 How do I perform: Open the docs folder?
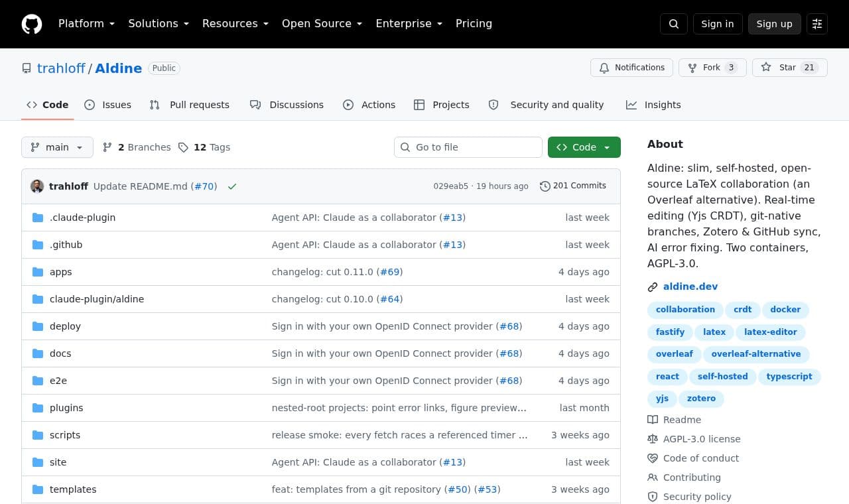tap(60, 353)
